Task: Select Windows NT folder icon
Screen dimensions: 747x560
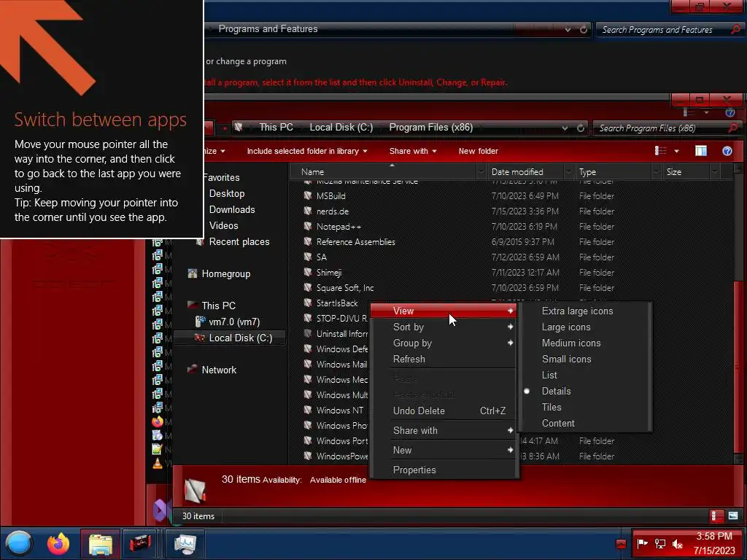Action: (308, 410)
